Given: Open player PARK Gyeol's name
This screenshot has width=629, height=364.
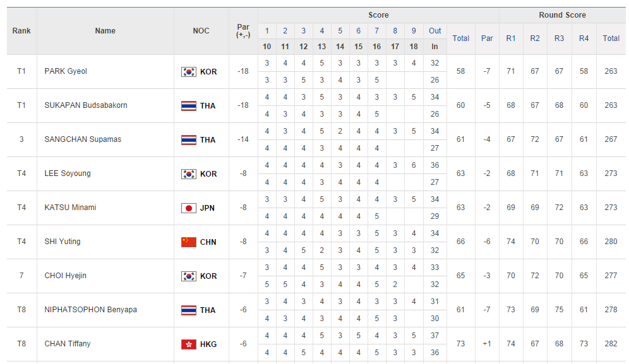Looking at the screenshot, I should click(66, 71).
